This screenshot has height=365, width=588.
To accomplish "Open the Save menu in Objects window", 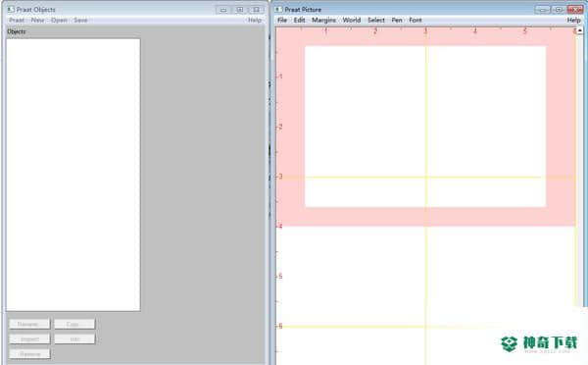I will pos(80,21).
